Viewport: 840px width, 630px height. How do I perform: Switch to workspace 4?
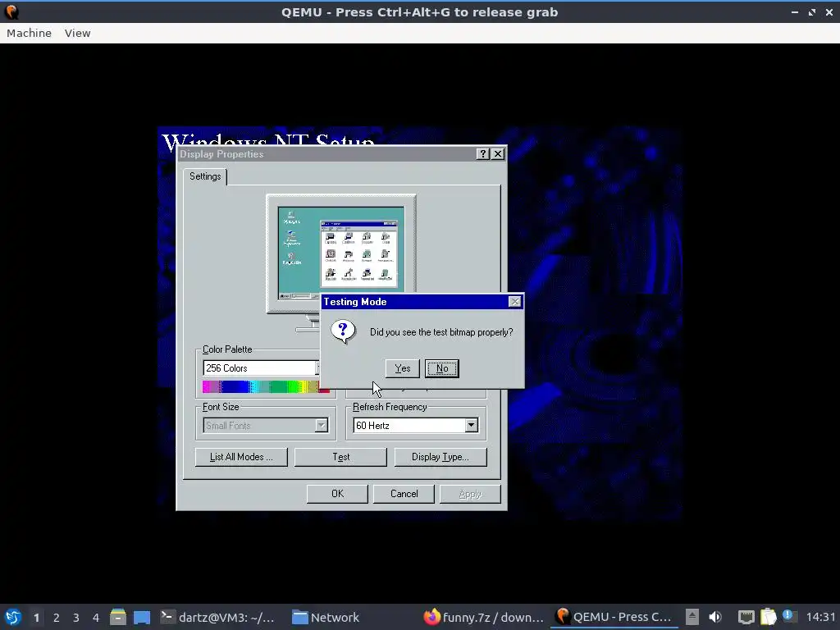[96, 618]
